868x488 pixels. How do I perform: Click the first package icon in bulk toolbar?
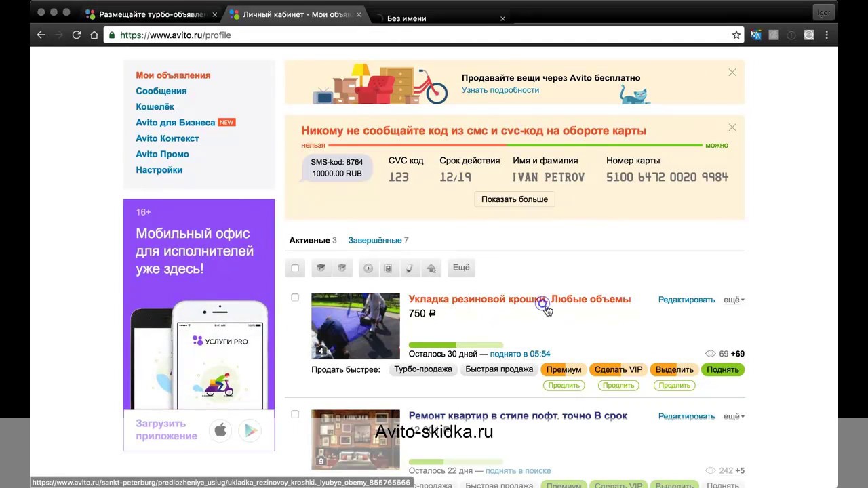pos(321,268)
